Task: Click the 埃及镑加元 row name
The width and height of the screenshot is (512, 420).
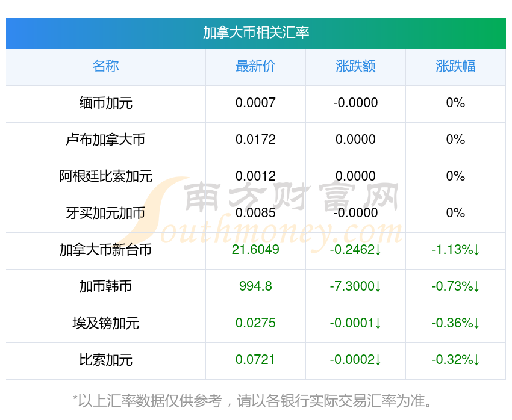Action: point(106,324)
